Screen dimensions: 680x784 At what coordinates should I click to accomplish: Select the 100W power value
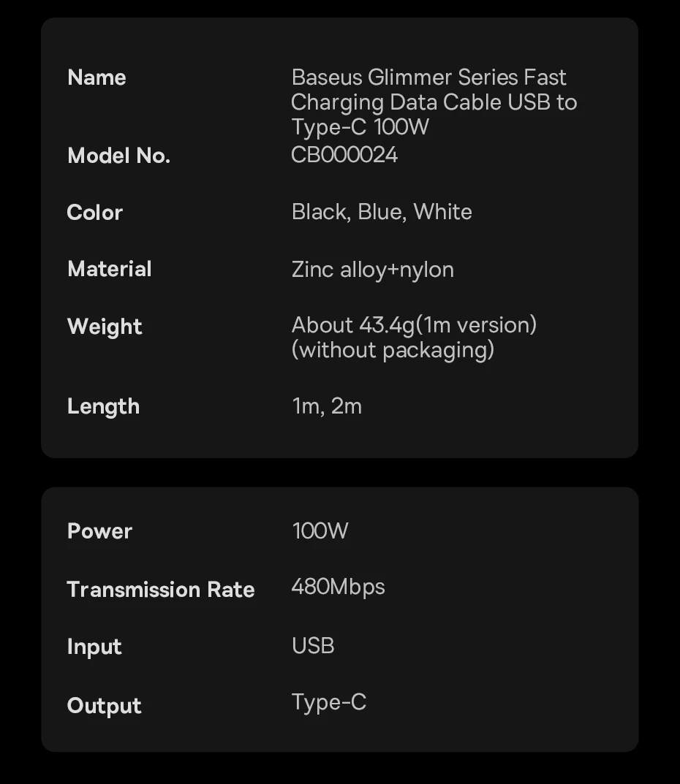pyautogui.click(x=320, y=530)
